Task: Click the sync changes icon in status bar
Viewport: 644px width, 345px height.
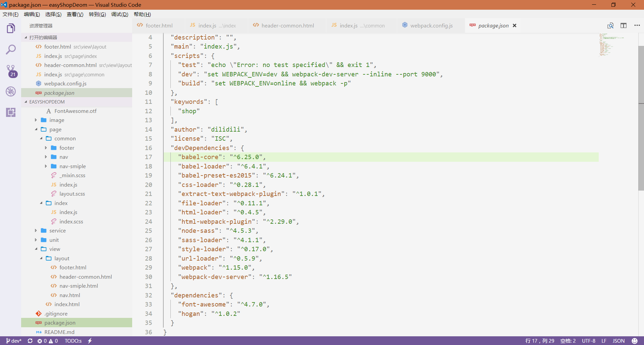Action: click(30, 341)
